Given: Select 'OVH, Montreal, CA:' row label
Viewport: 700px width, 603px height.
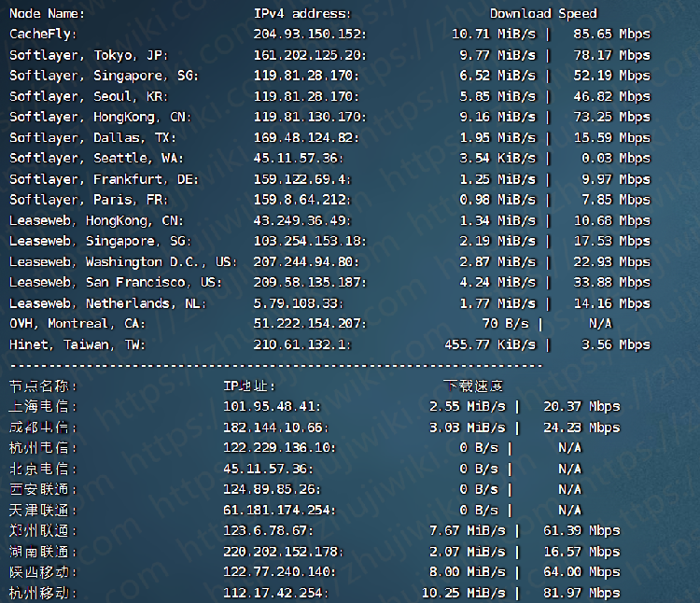Looking at the screenshot, I should click(77, 324).
